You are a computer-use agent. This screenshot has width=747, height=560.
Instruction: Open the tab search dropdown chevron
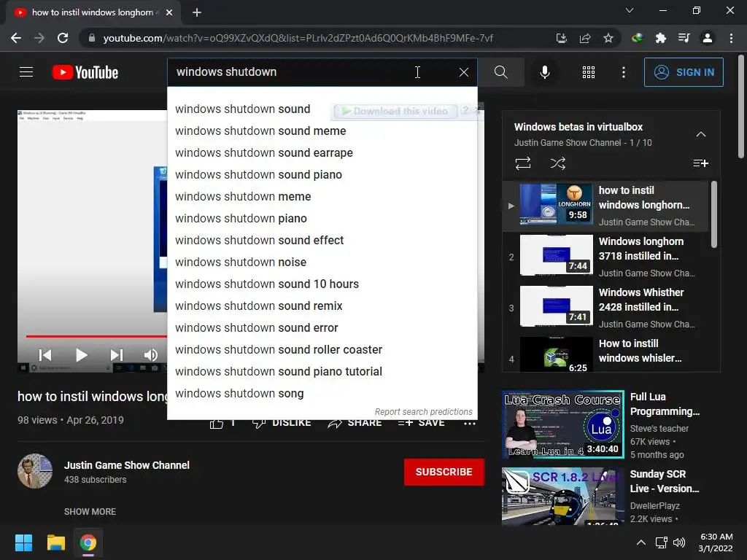(630, 10)
